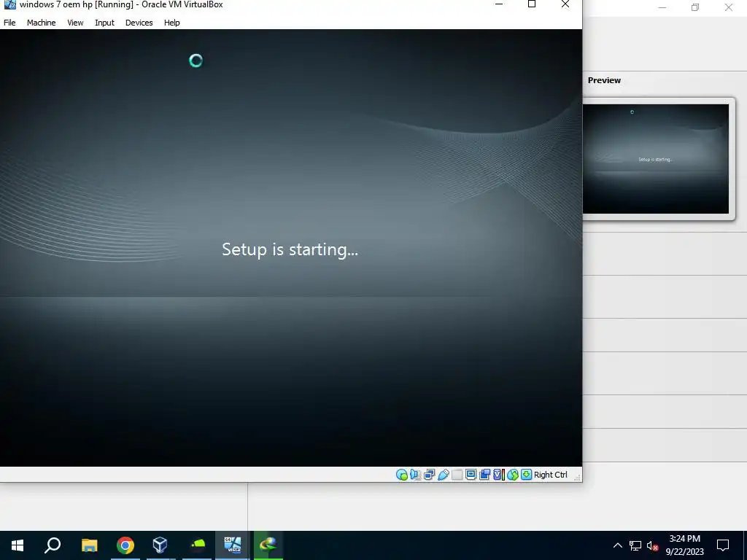Show hidden system tray icons
This screenshot has height=560, width=747.
(617, 545)
